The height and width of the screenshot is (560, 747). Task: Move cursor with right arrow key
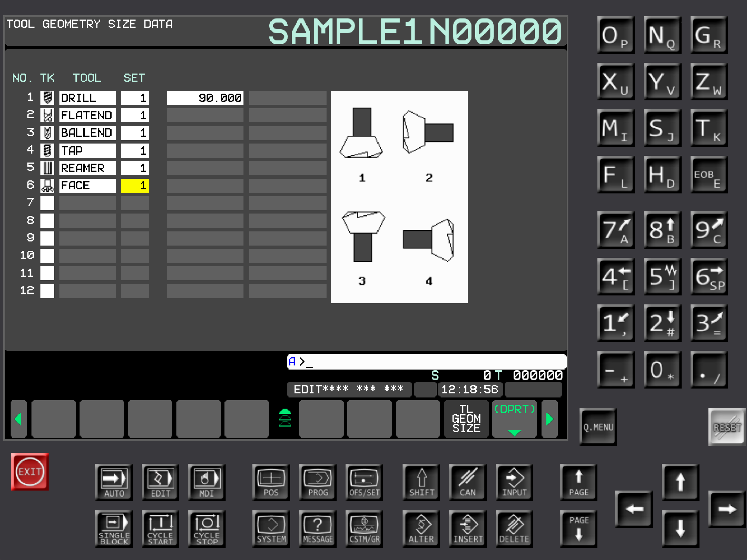727,509
